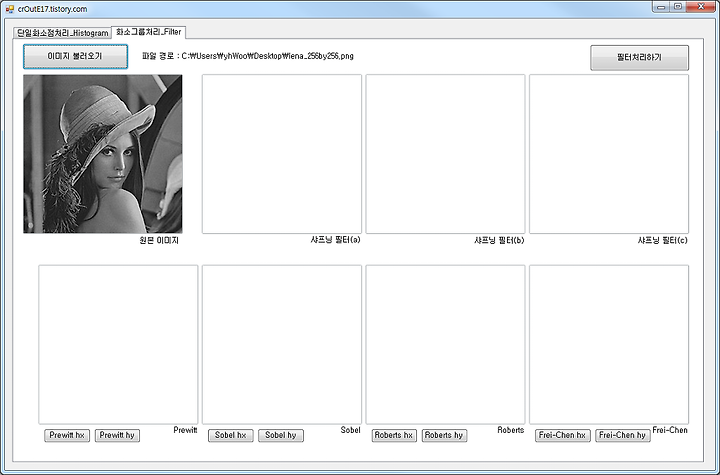Image resolution: width=720 pixels, height=475 pixels.
Task: Click the Roberts hy button
Action: pos(444,435)
